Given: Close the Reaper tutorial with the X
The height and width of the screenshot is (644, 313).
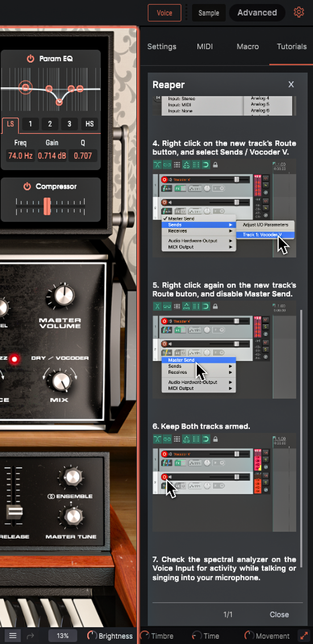Looking at the screenshot, I should pos(291,85).
